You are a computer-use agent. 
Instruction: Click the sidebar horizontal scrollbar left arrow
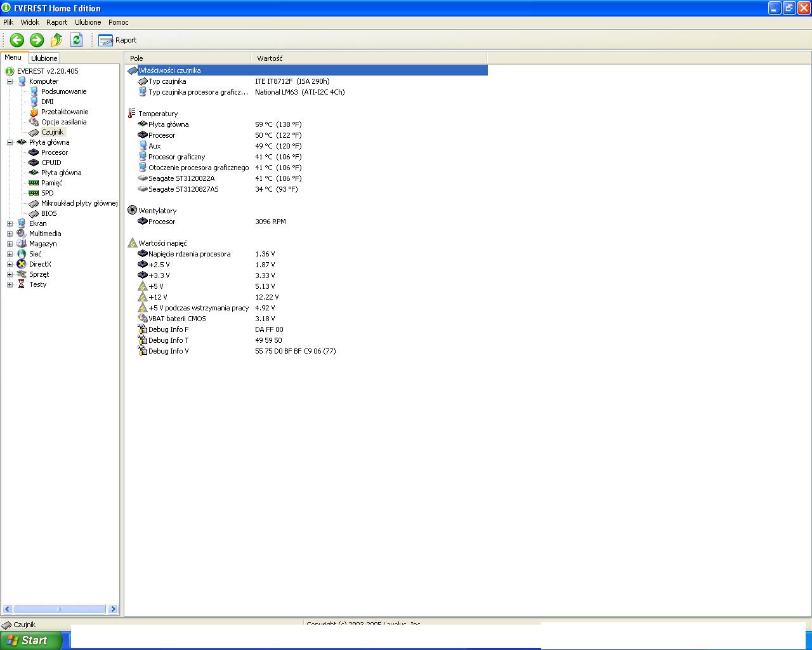tap(7, 609)
